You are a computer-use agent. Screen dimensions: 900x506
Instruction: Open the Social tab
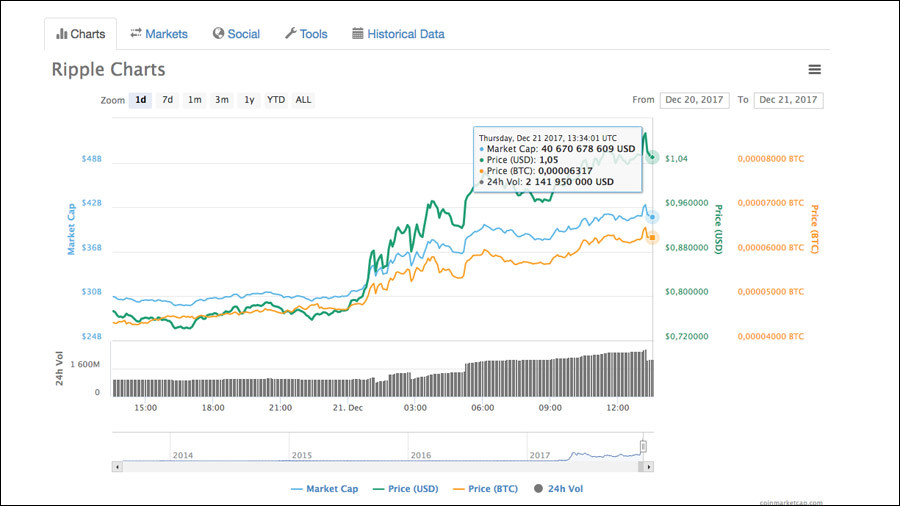pos(236,34)
